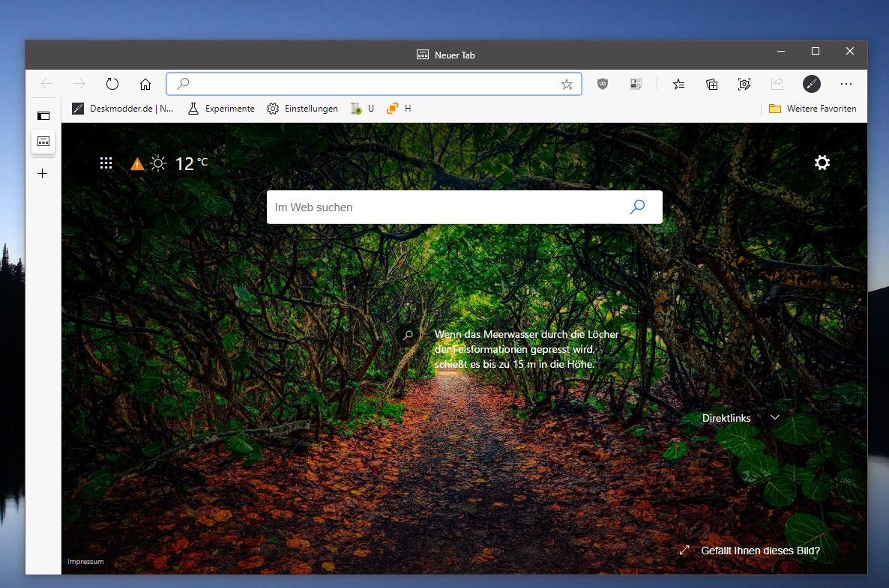The width and height of the screenshot is (889, 588).
Task: Click the orange weather warning icon
Action: (137, 164)
